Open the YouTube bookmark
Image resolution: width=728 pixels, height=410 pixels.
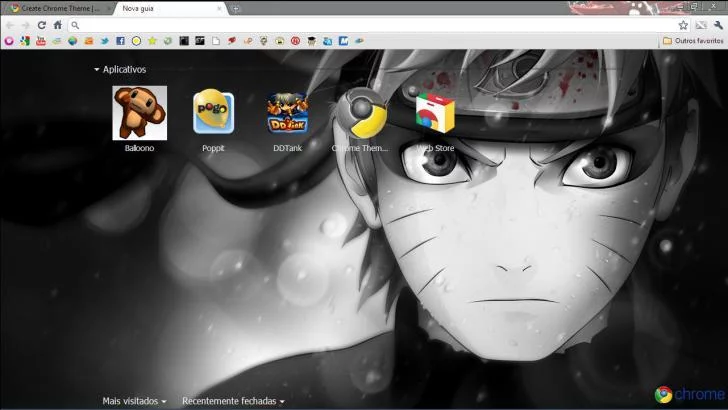click(x=41, y=41)
